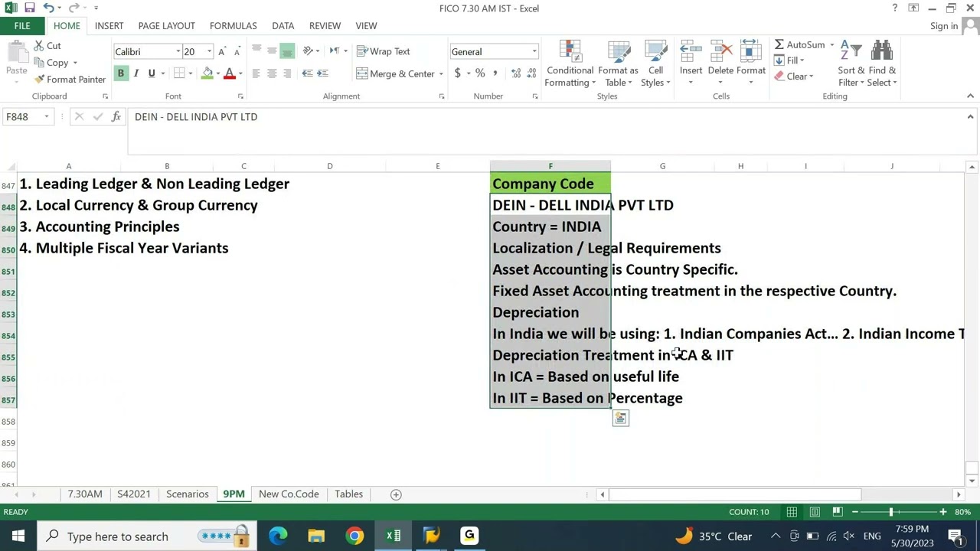This screenshot has height=551, width=980.
Task: Open the FILE tab
Action: pos(22,26)
